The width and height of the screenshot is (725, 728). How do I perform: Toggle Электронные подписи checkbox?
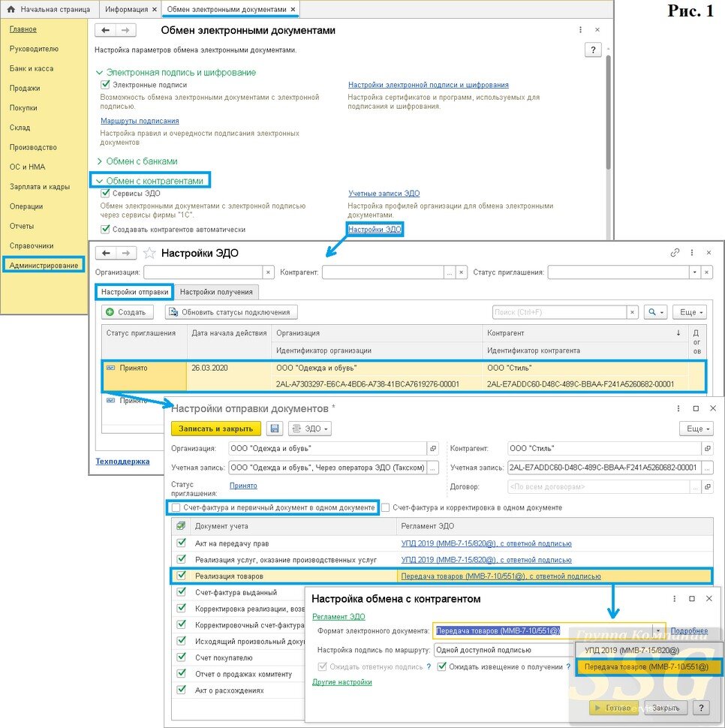pyautogui.click(x=105, y=85)
